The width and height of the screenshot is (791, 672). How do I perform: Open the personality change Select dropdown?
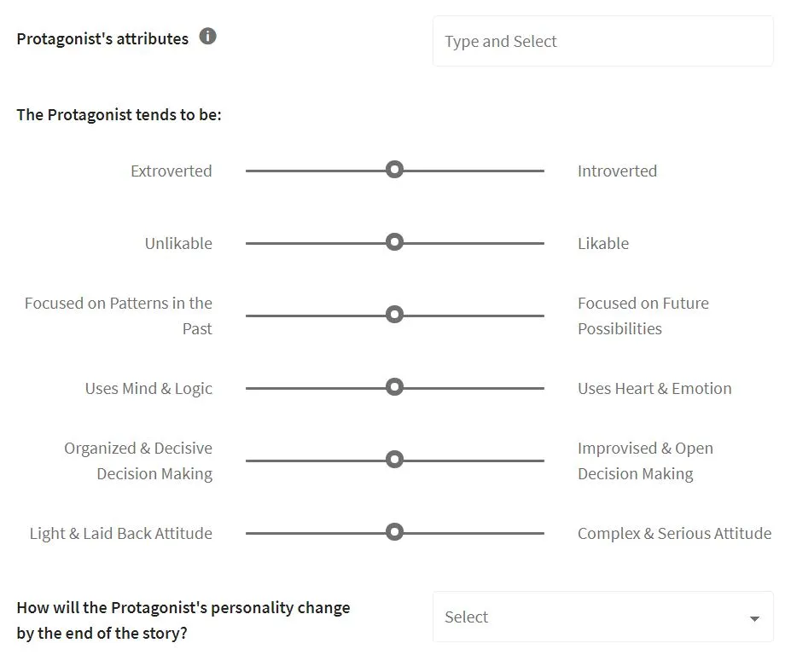click(602, 617)
